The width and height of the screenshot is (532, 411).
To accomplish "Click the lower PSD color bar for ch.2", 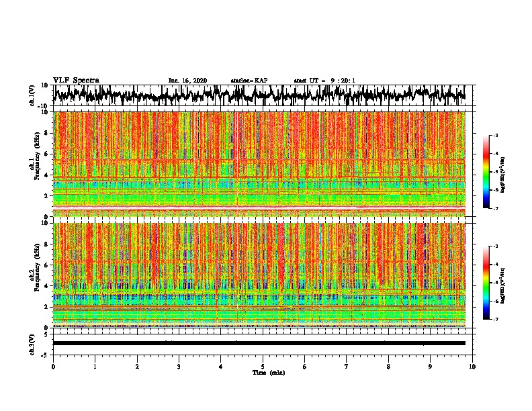I will pos(486,283).
